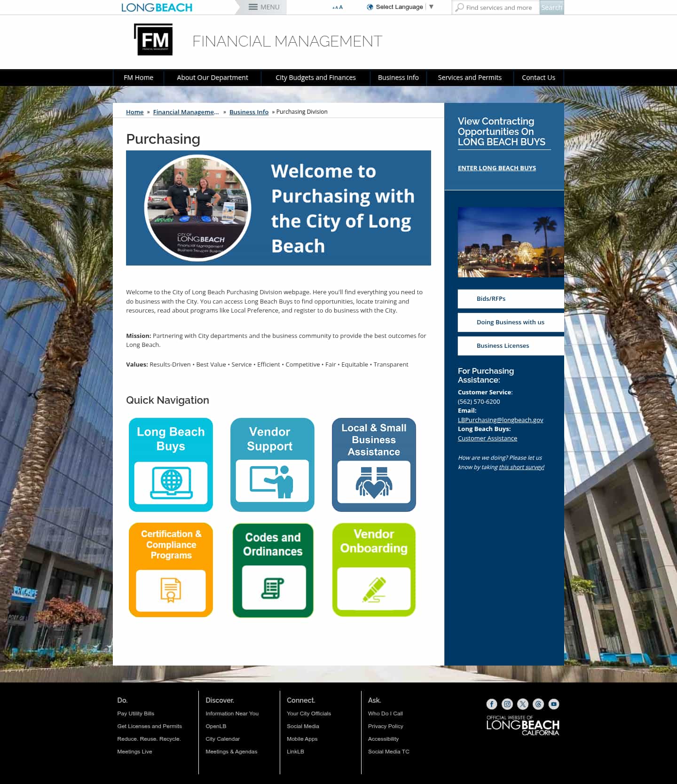The image size is (677, 784).
Task: Click the Find services search field
Action: tap(496, 8)
